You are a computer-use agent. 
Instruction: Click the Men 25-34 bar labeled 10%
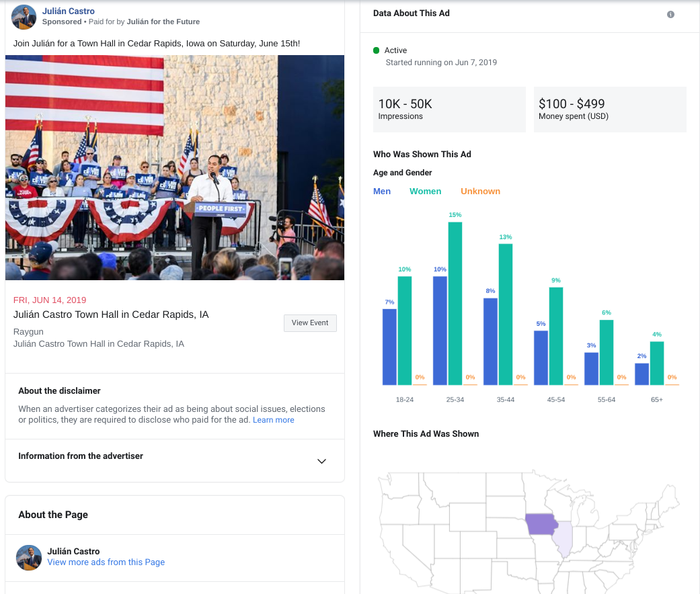pyautogui.click(x=440, y=331)
